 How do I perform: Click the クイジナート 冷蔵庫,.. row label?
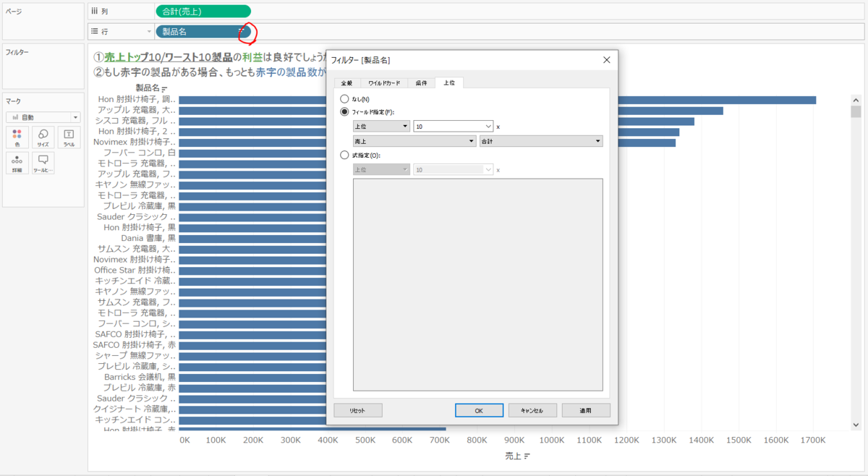tap(135, 409)
